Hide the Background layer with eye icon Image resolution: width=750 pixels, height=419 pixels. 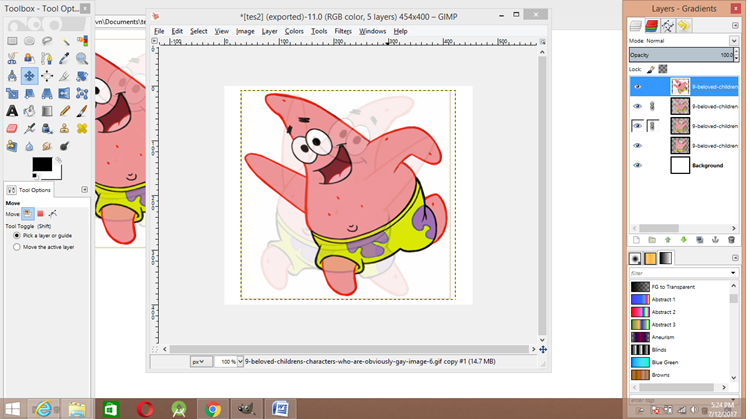click(x=637, y=165)
